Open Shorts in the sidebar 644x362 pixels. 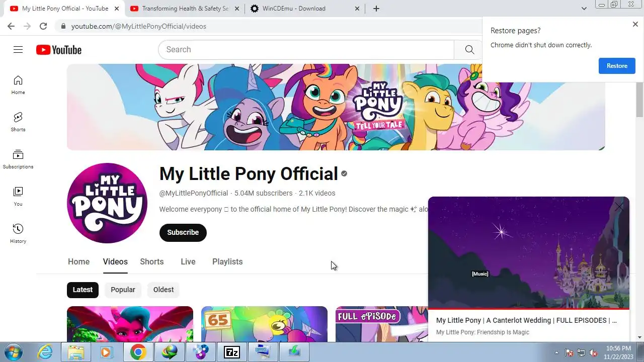[18, 122]
